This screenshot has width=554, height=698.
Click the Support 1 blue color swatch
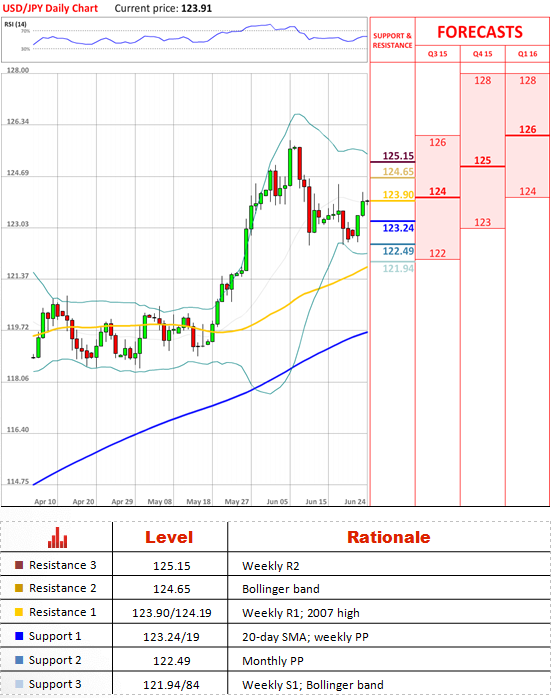[x=19, y=636]
